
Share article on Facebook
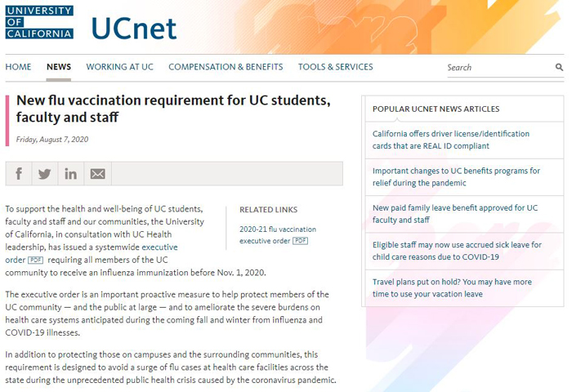(19, 174)
